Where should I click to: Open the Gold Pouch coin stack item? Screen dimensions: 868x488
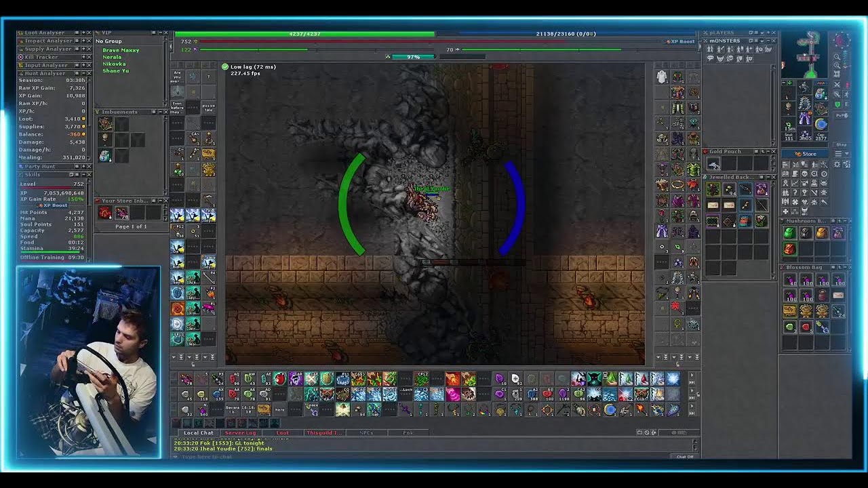click(713, 163)
